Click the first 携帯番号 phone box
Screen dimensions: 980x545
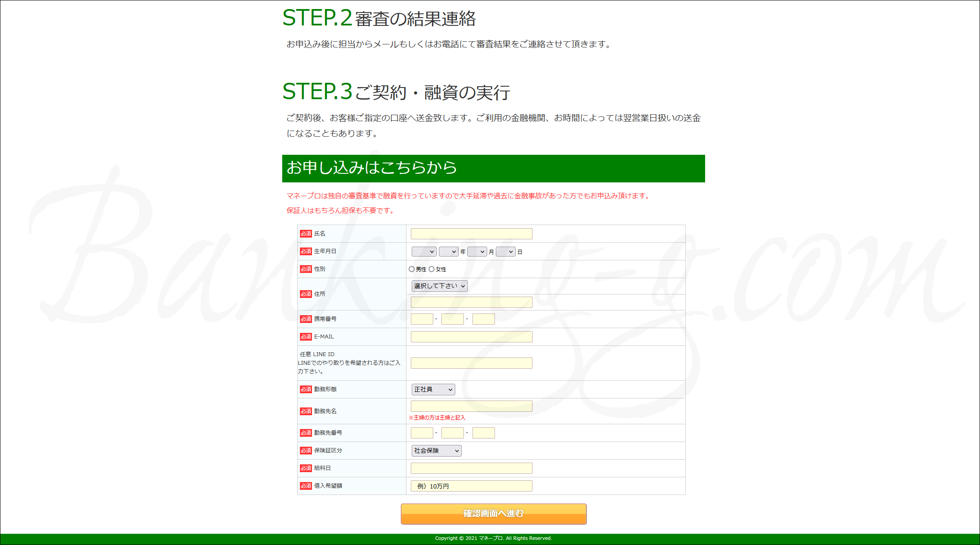(422, 319)
